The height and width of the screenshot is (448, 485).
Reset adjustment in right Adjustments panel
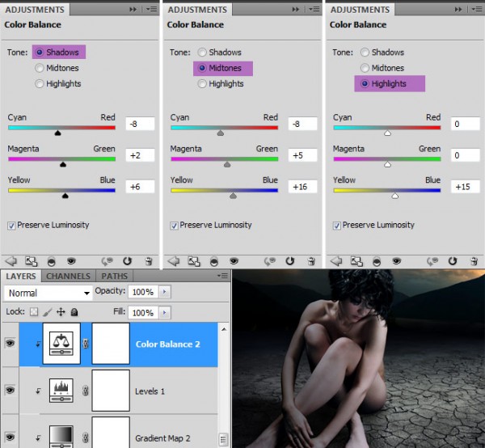point(453,261)
